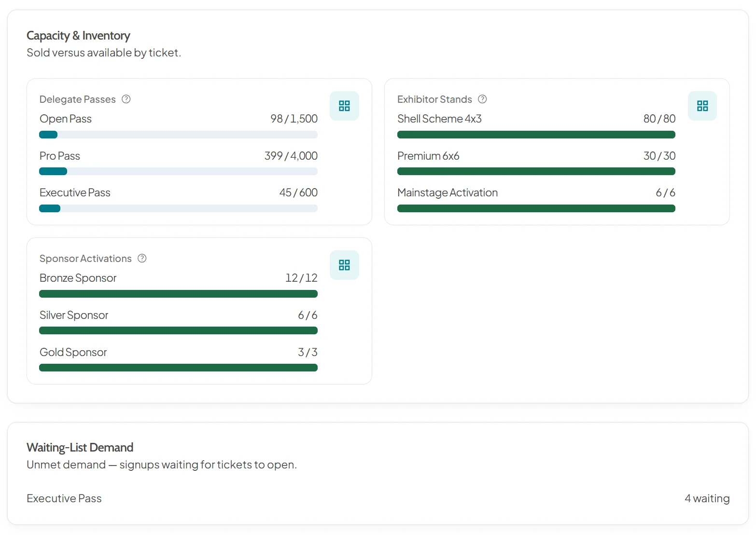756x535 pixels.
Task: Click the Gold Sponsor progress bar
Action: click(179, 368)
